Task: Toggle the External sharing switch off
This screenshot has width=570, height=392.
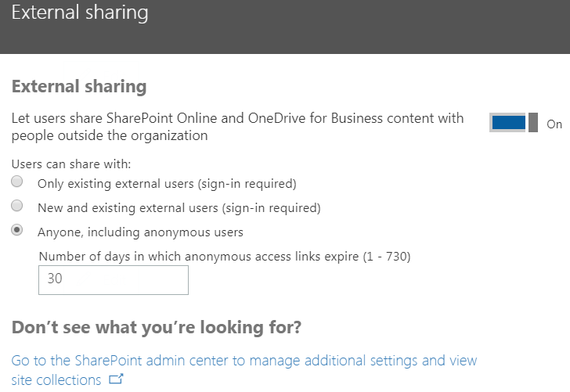Action: click(x=514, y=123)
